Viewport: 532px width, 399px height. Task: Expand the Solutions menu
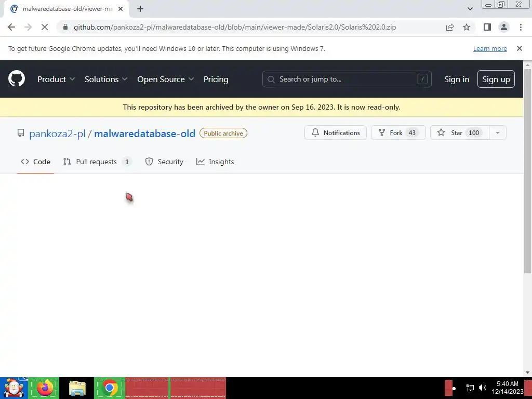106,79
